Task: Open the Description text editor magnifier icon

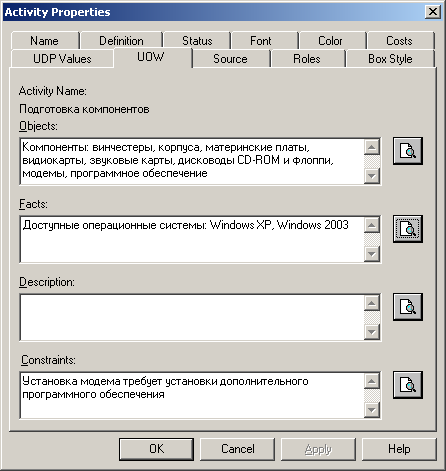Action: click(408, 307)
